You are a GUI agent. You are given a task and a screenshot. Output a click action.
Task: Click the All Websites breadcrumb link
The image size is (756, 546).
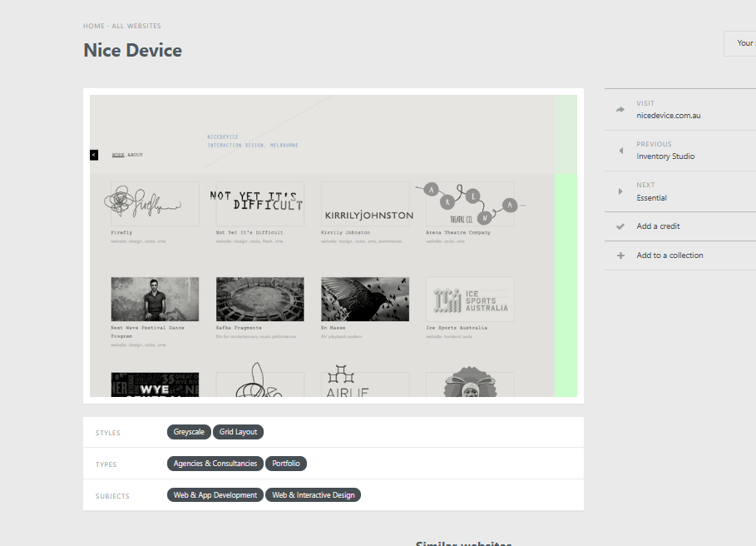pos(136,27)
